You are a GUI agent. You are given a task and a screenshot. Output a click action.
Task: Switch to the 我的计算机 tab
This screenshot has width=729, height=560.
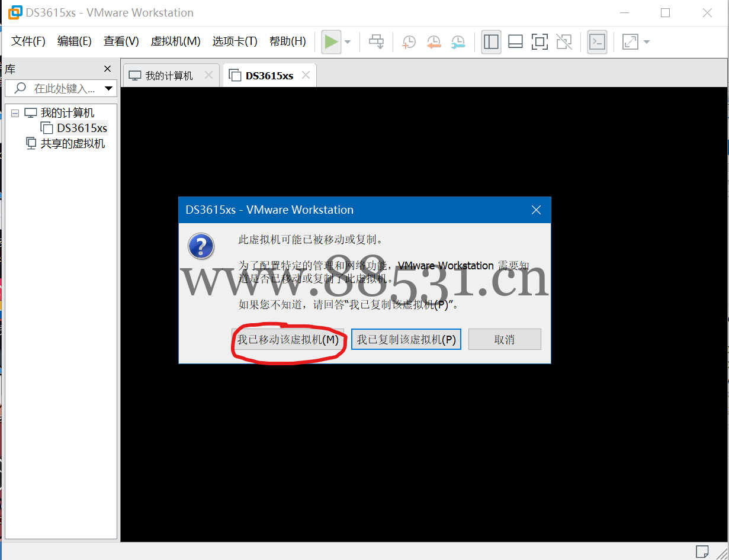tap(171, 76)
